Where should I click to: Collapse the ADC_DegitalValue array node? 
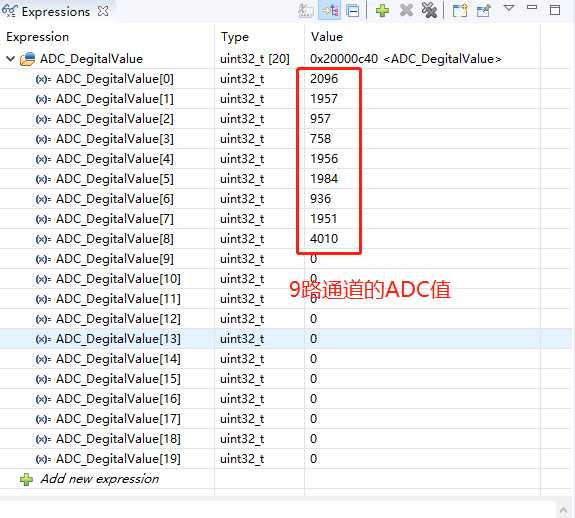(x=11, y=58)
